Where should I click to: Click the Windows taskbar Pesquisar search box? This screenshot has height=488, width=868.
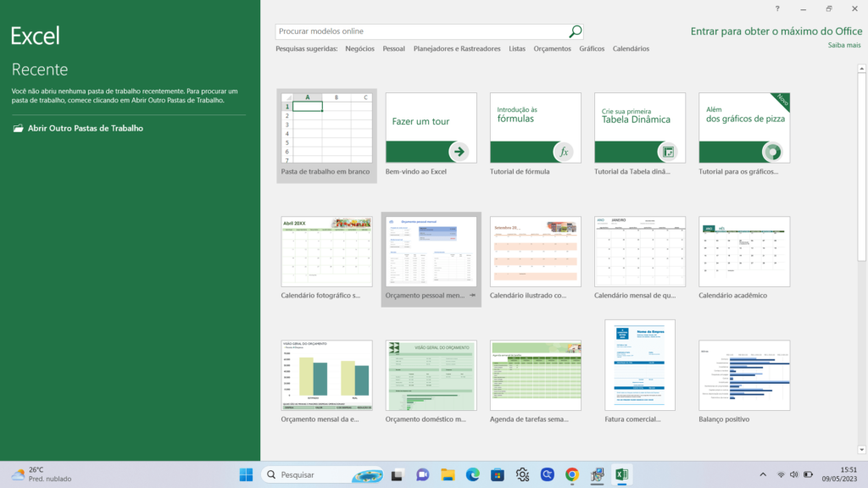[323, 474]
